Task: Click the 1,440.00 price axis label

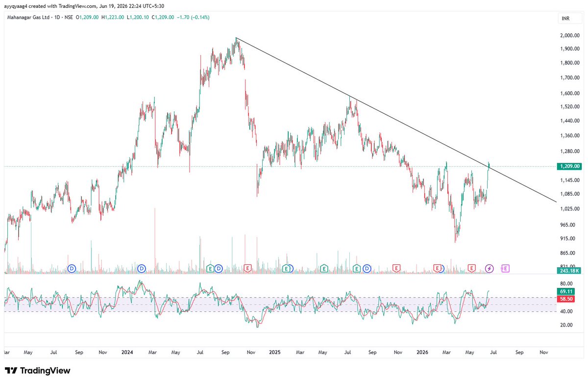Action: [x=570, y=121]
